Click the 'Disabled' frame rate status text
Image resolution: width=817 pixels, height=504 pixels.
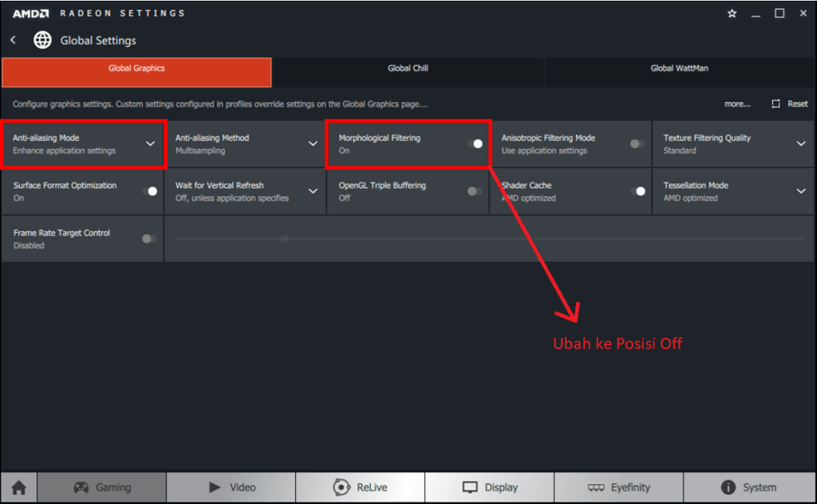point(29,246)
